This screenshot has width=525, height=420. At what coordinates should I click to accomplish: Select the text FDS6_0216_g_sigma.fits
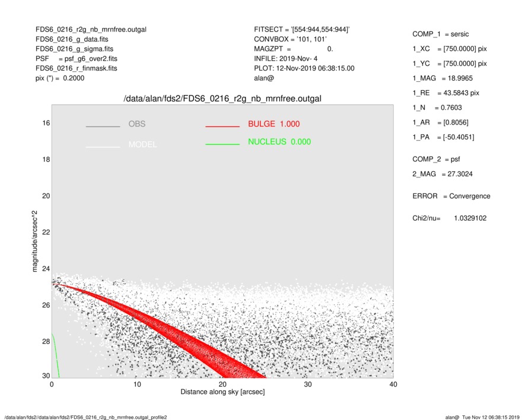tap(74, 49)
